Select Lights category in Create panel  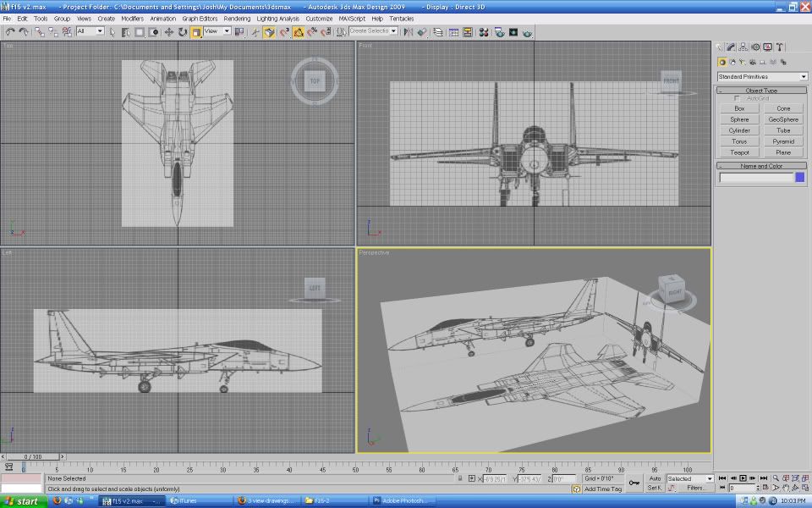point(743,62)
